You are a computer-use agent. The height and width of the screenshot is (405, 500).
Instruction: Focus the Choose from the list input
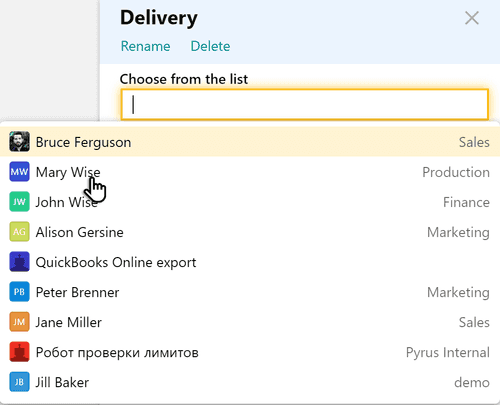pyautogui.click(x=305, y=104)
